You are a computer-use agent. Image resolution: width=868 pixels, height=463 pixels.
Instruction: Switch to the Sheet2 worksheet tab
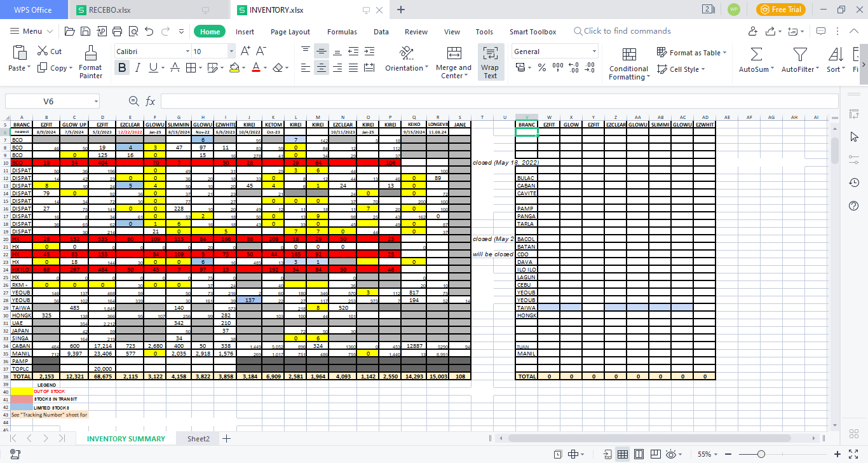click(198, 439)
